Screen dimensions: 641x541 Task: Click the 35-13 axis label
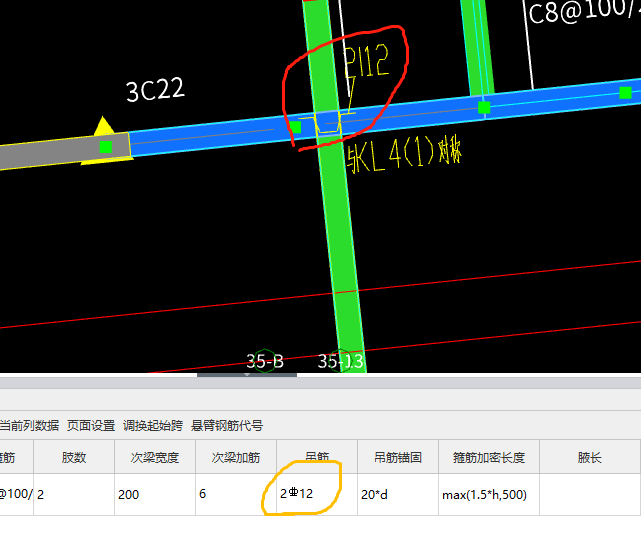(341, 361)
